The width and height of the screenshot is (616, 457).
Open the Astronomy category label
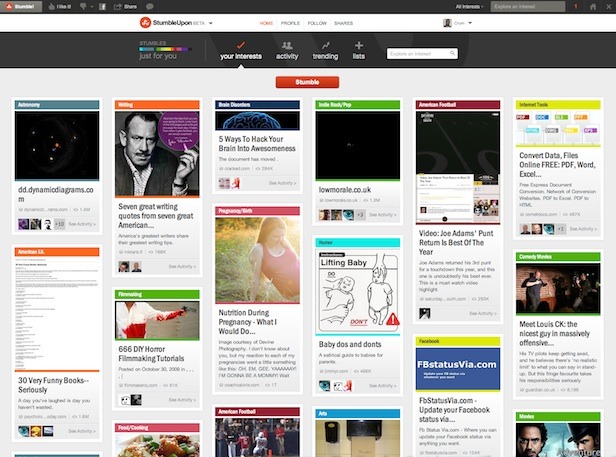[x=57, y=105]
